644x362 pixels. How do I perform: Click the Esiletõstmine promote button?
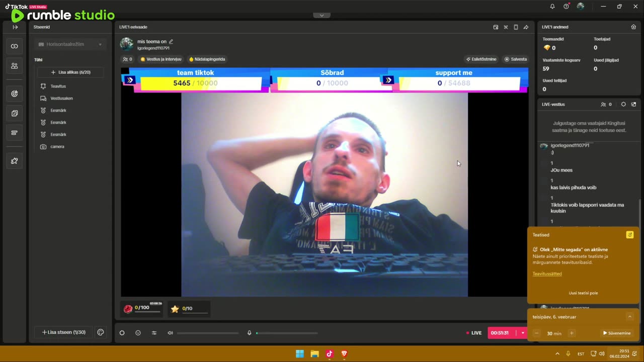pyautogui.click(x=481, y=59)
